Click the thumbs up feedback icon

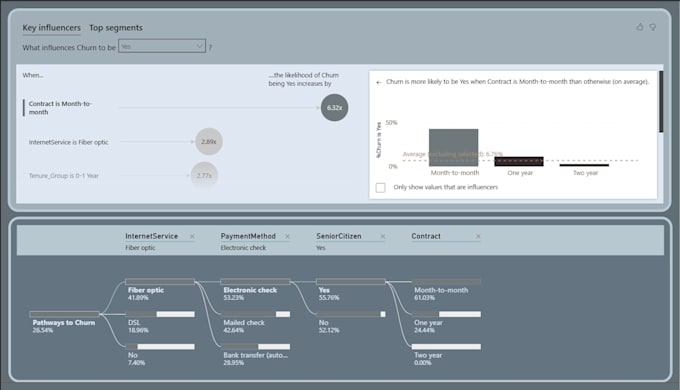[x=640, y=27]
